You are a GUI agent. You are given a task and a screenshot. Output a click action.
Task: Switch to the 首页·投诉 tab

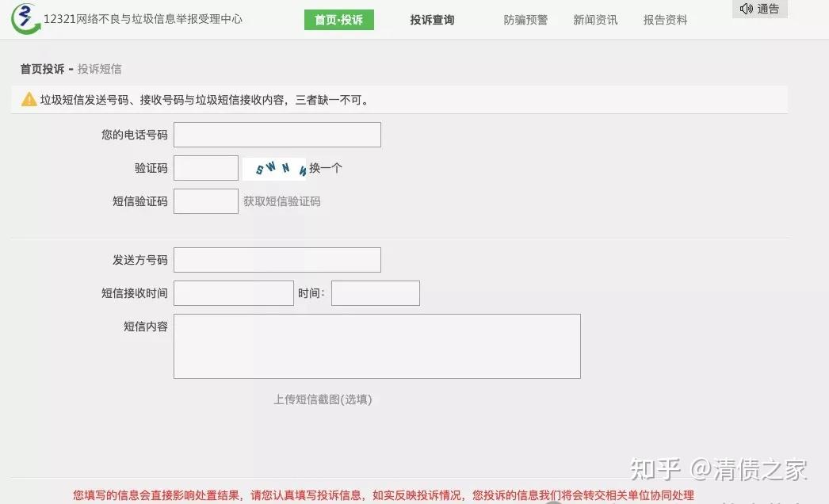point(338,19)
